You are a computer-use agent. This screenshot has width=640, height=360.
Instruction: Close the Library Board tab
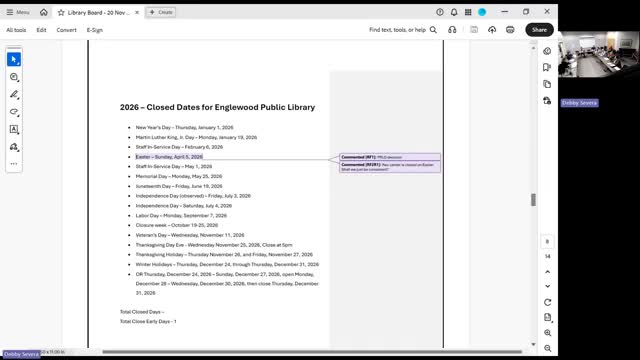137,13
